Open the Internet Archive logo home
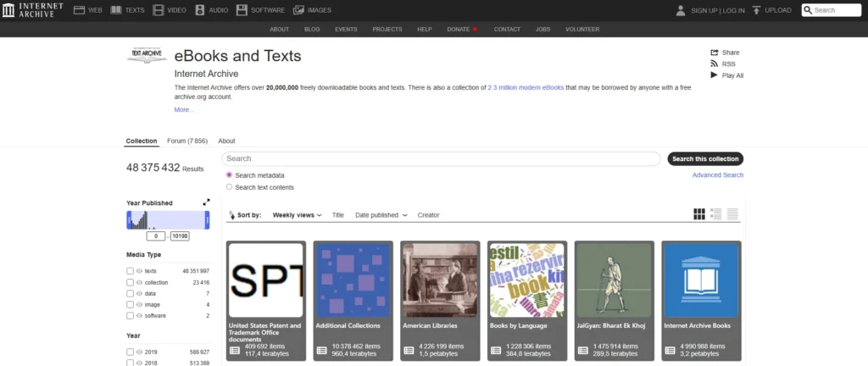Image resolution: width=868 pixels, height=366 pixels. click(33, 10)
